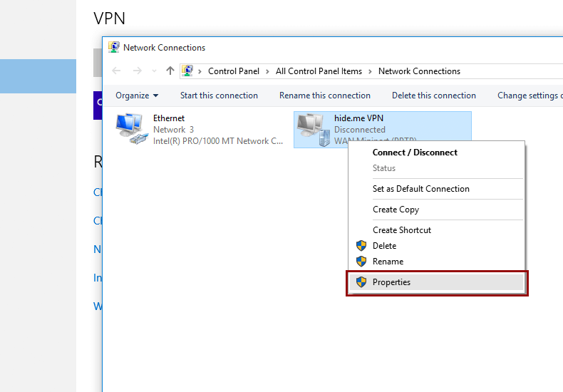Viewport: 563px width, 392px height.
Task: Click the shield icon beside Delete
Action: [361, 246]
